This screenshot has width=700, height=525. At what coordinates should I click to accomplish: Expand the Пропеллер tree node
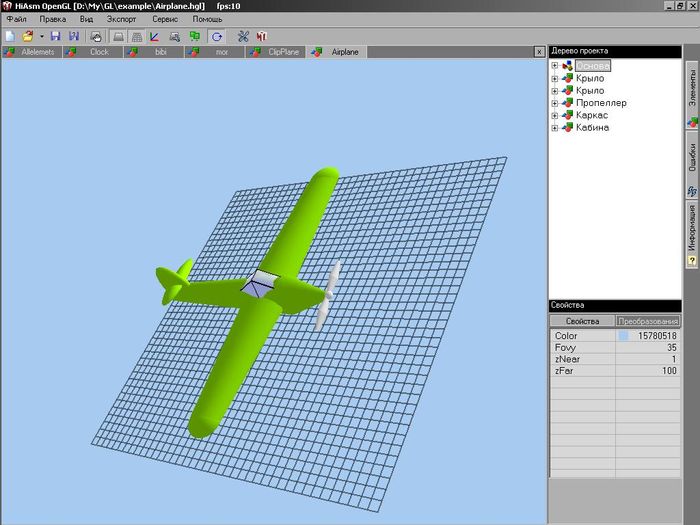[x=555, y=103]
